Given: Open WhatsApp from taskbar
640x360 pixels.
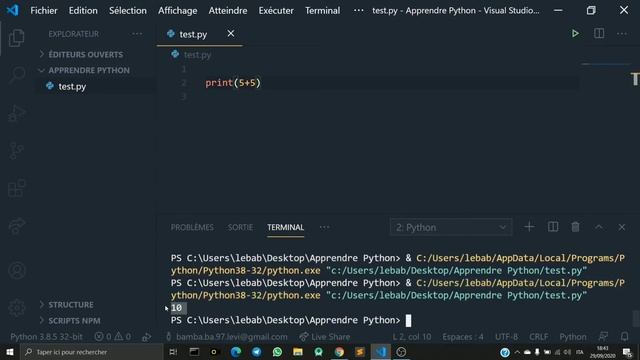Looking at the screenshot, I should pos(277,352).
